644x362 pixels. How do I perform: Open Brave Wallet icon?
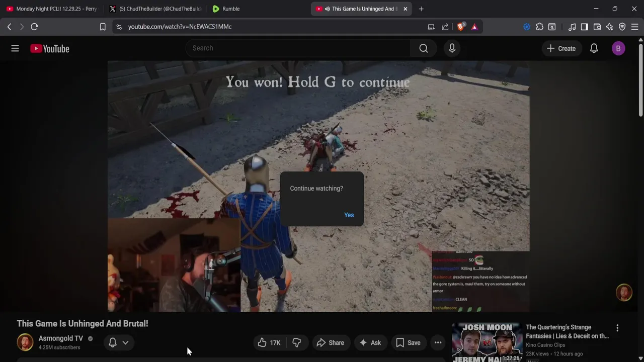tap(597, 27)
